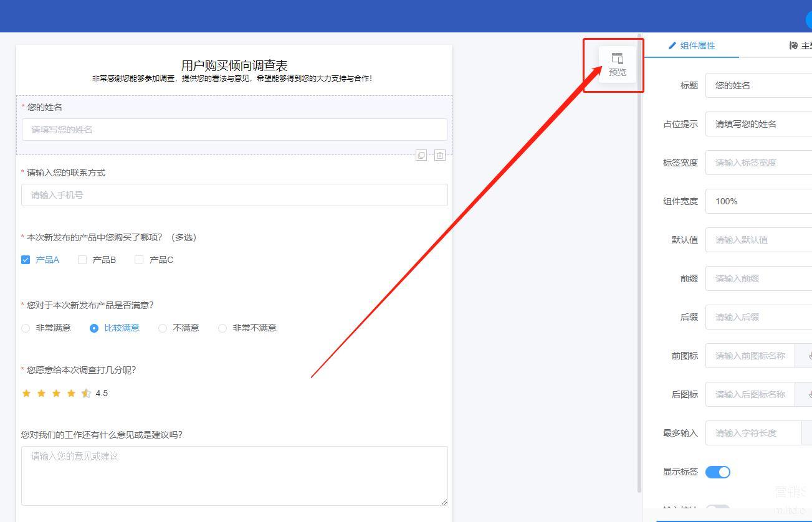The width and height of the screenshot is (812, 522).
Task: Switch to the 组件属性 tab
Action: pos(692,45)
